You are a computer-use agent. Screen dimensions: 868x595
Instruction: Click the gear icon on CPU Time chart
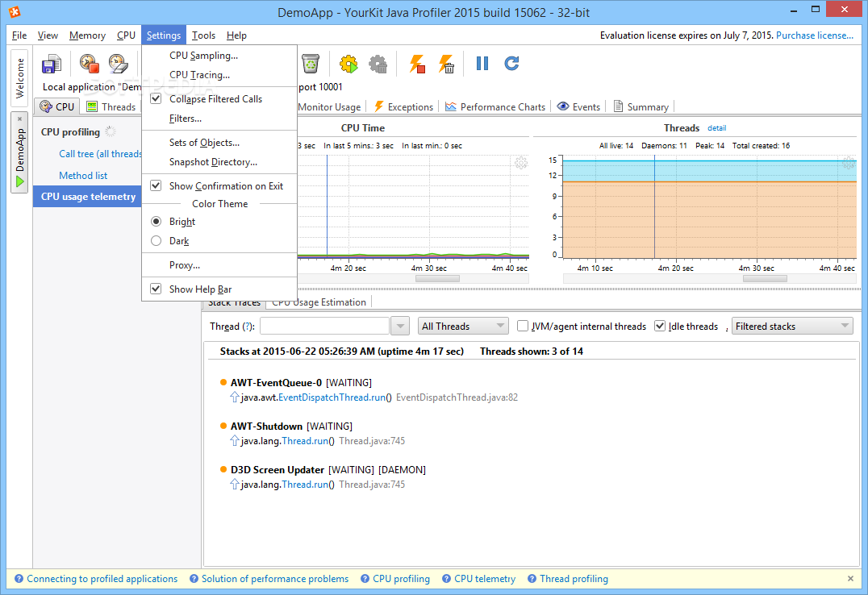(x=521, y=163)
